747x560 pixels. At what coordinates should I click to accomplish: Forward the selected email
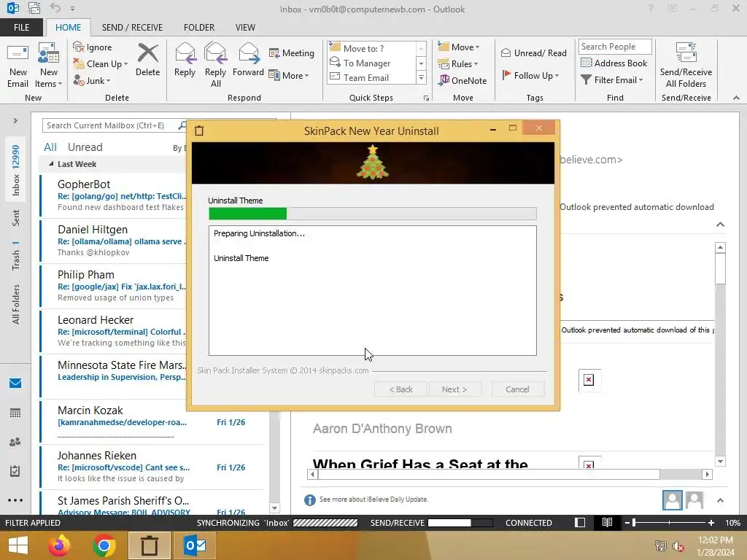[248, 60]
